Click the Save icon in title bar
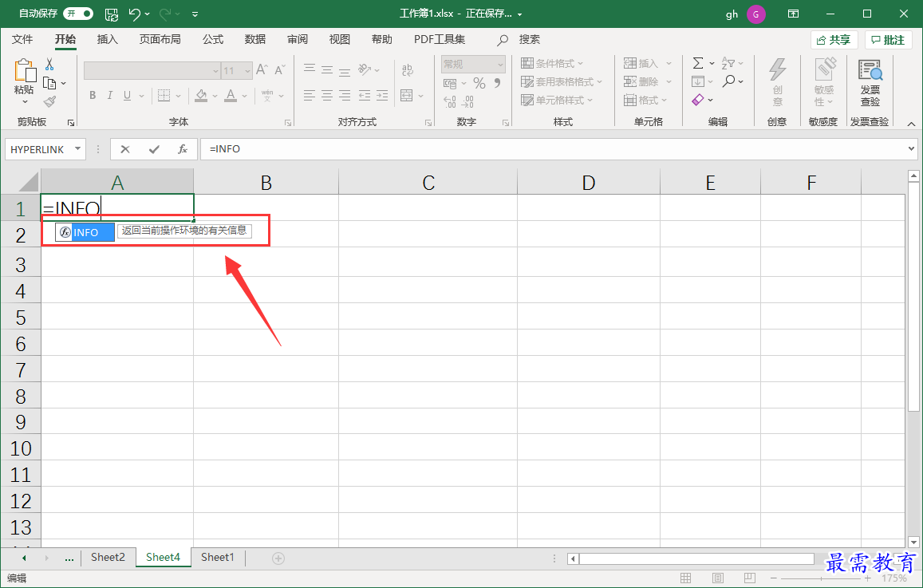 (111, 14)
